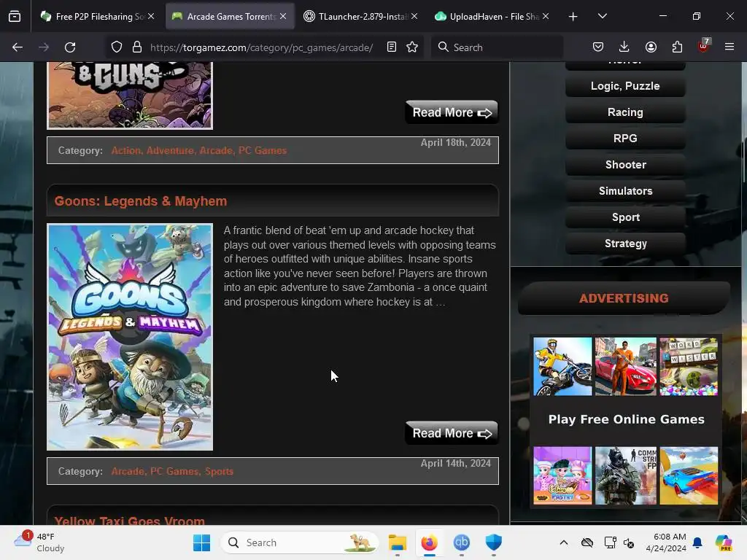Select Racing in sidebar categories
Image resolution: width=747 pixels, height=560 pixels.
625,112
